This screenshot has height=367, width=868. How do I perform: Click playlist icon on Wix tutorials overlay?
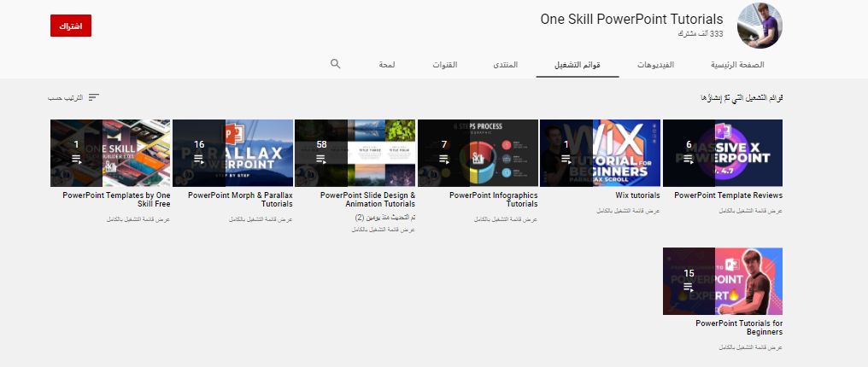point(566,160)
